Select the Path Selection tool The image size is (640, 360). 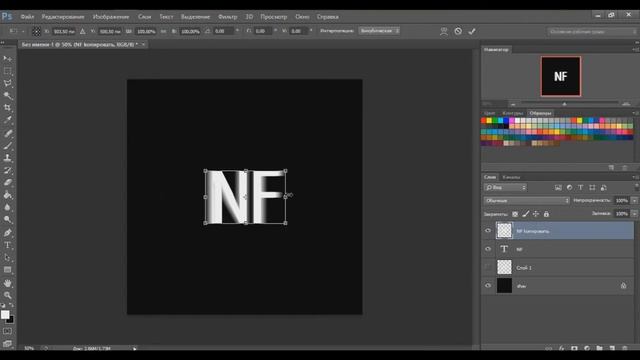click(7, 258)
